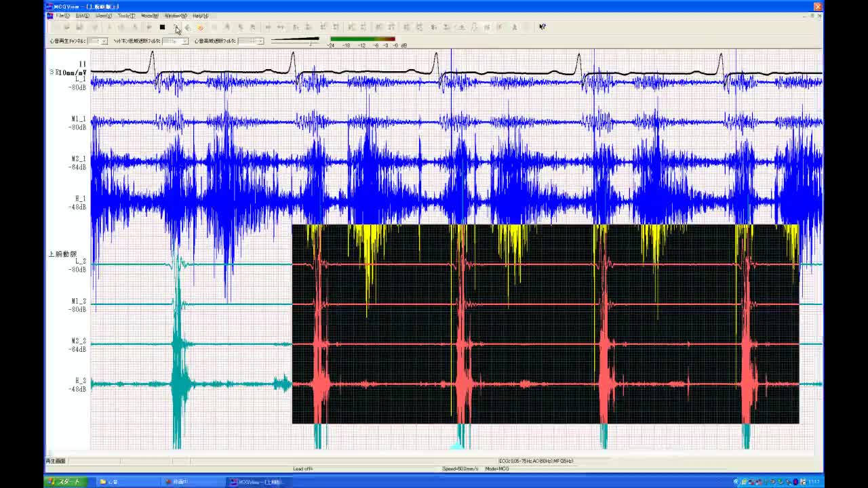Viewport: 868px width, 488px height.
Task: Click the Windows Start button
Action: tap(64, 482)
